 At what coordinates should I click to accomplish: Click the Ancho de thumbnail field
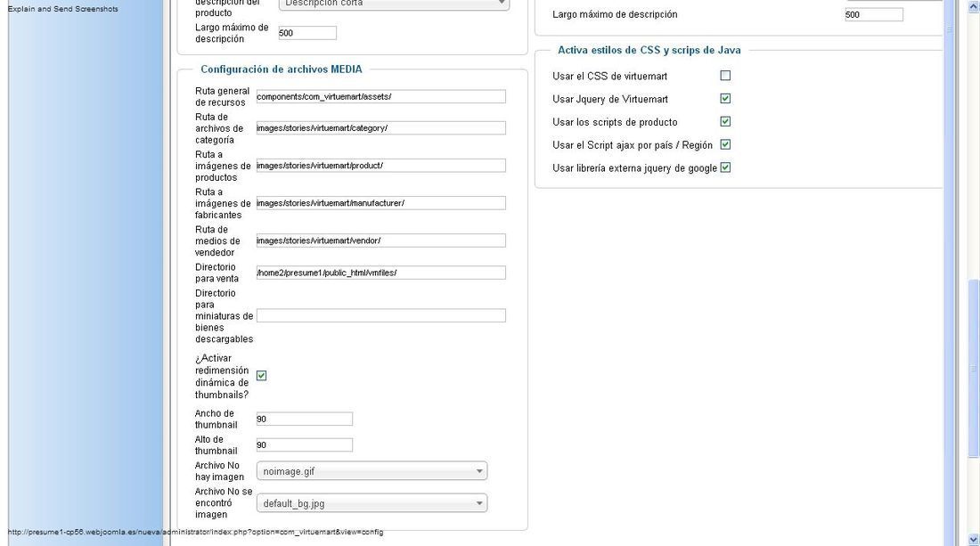[x=305, y=420]
